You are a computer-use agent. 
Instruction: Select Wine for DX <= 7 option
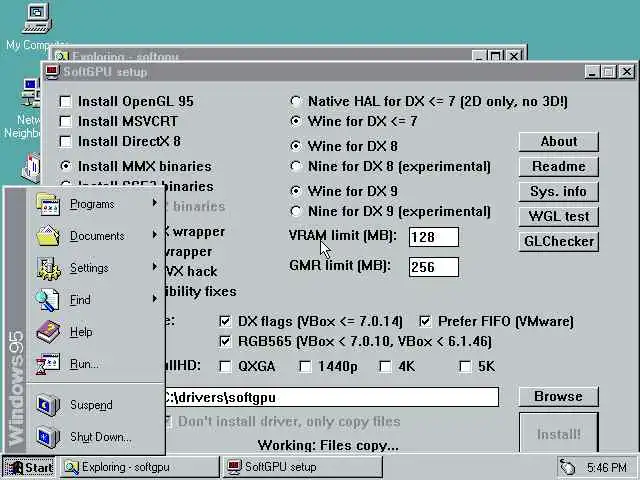(296, 121)
